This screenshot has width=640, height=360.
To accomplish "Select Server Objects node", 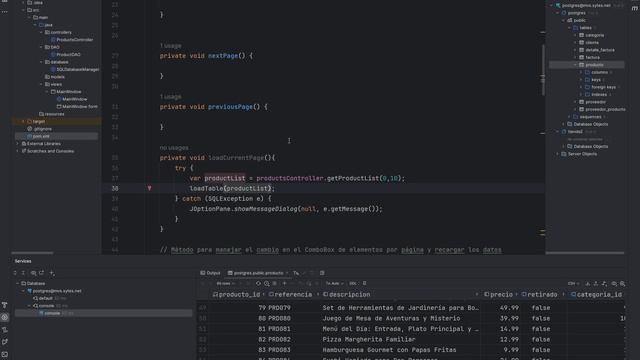I will click(x=579, y=154).
